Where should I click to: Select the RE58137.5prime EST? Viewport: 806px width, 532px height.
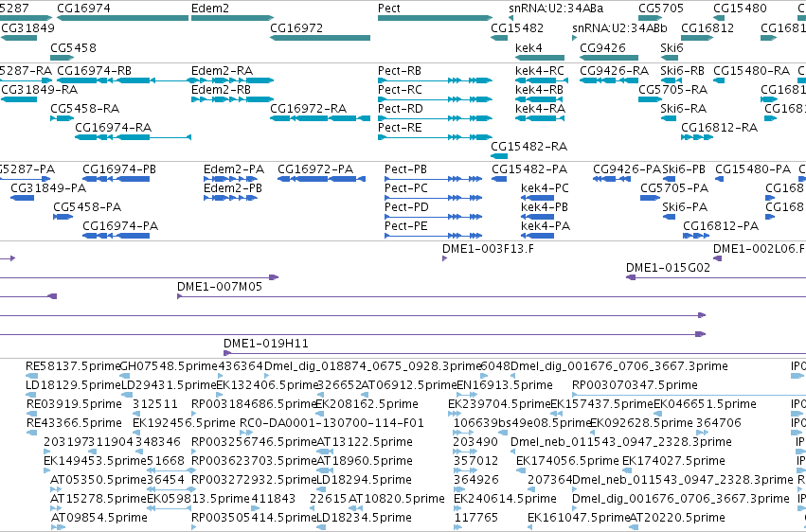(x=32, y=377)
